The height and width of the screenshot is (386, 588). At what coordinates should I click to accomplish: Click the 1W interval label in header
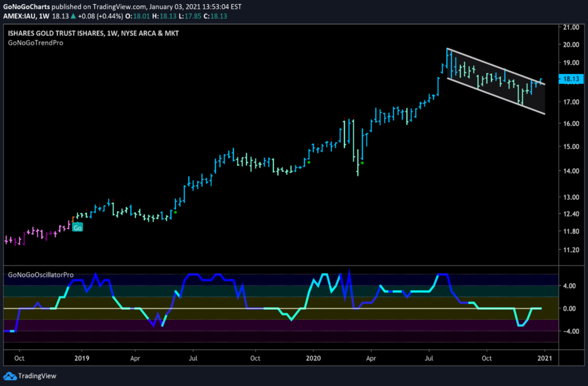coord(44,16)
